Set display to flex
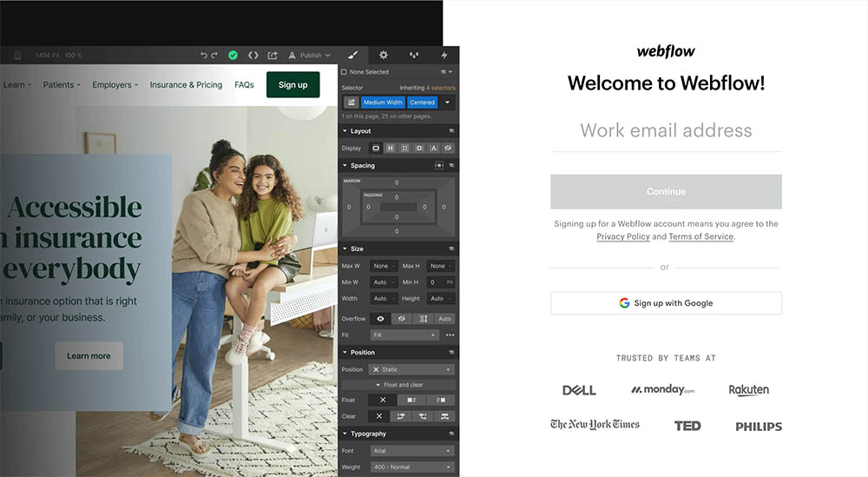 click(x=391, y=148)
